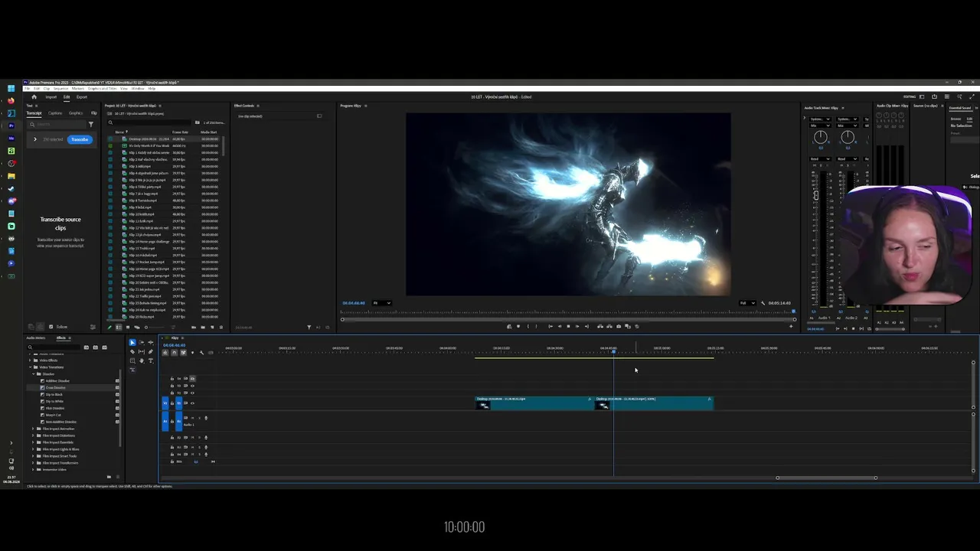This screenshot has height=551, width=980.
Task: Open the File menu
Action: click(28, 89)
